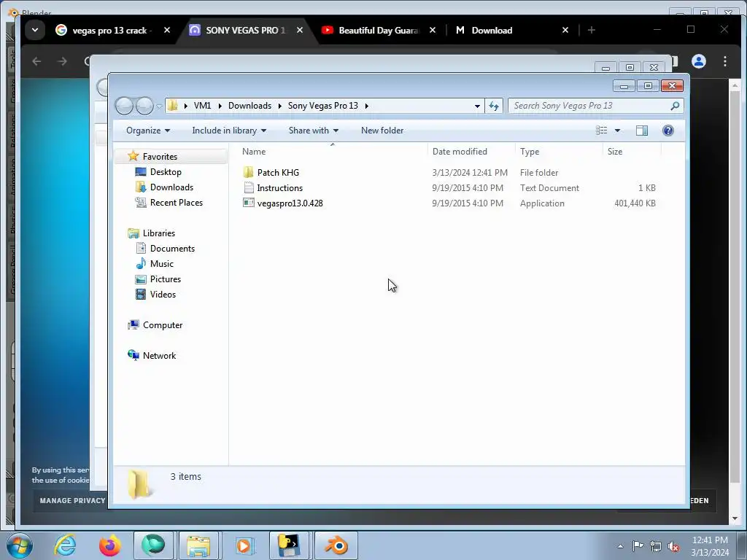Click the New folder button
The width and height of the screenshot is (747, 560).
(x=382, y=131)
